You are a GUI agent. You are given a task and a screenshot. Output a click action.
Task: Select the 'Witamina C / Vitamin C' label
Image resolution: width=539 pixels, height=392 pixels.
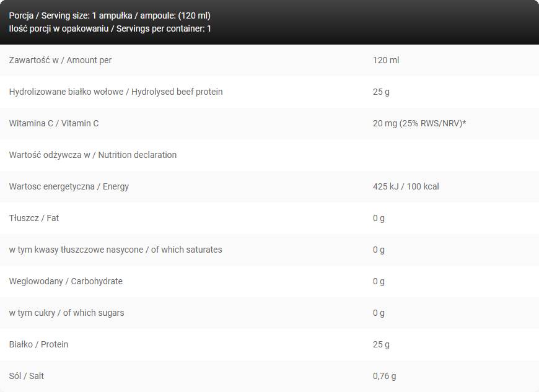(54, 123)
